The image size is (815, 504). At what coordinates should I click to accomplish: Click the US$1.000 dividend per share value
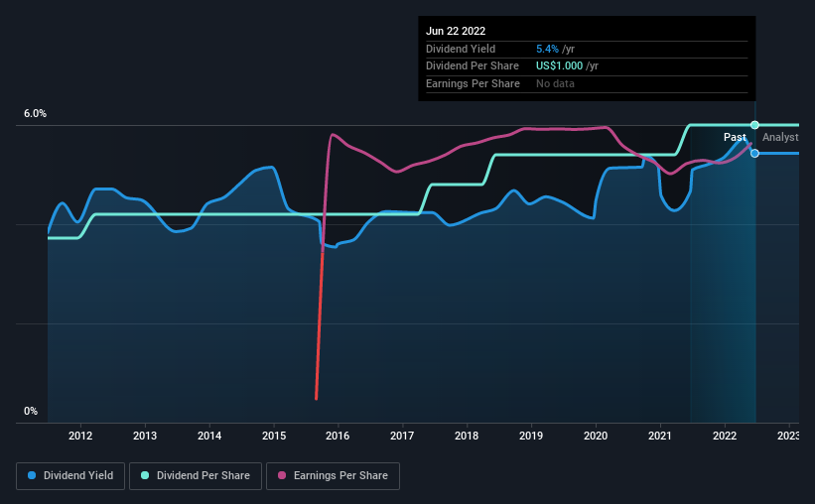[x=559, y=66]
